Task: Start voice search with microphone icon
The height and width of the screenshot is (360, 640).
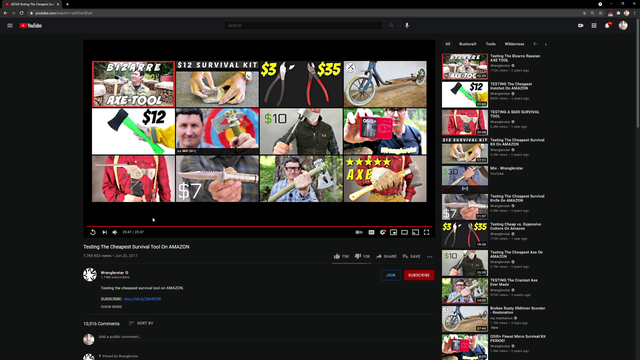Action: (x=407, y=25)
